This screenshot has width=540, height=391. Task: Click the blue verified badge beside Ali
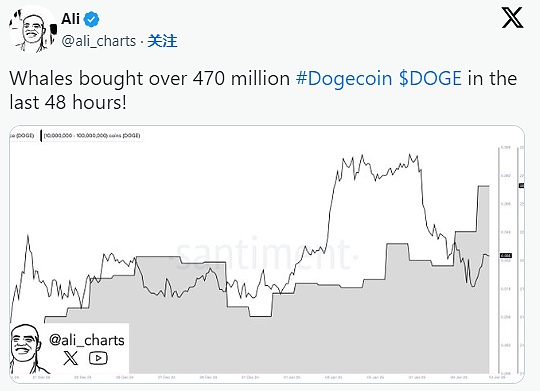coord(91,19)
